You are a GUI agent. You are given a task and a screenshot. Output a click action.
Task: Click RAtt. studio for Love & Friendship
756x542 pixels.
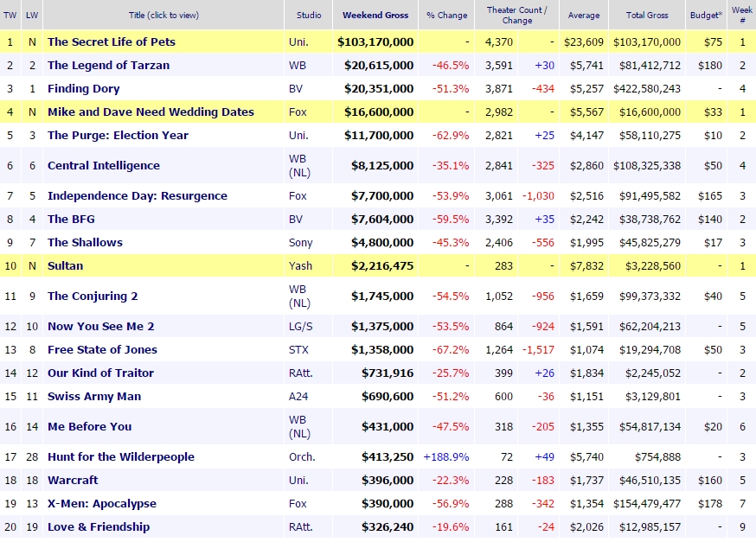tap(300, 527)
